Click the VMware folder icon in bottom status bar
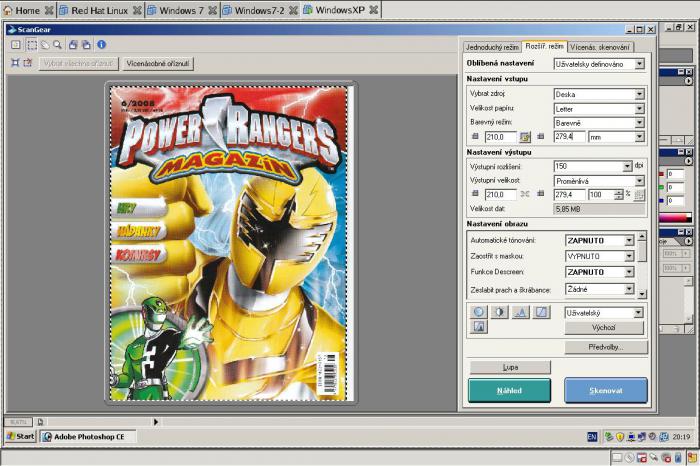The height and width of the screenshot is (466, 700). (692, 458)
